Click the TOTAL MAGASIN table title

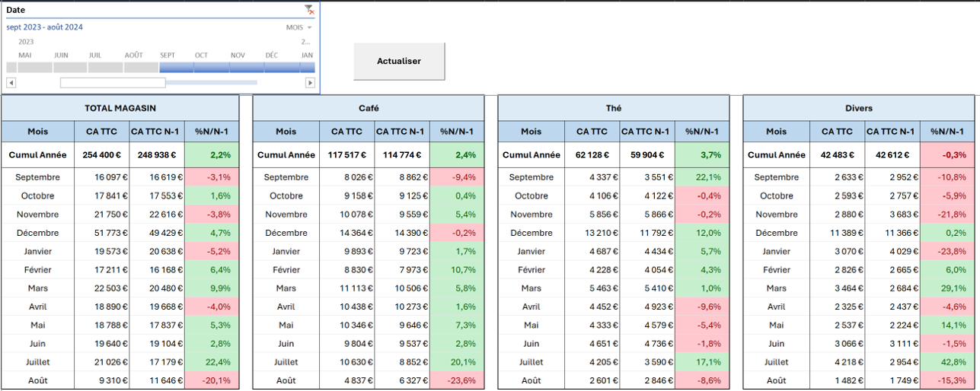(x=120, y=109)
